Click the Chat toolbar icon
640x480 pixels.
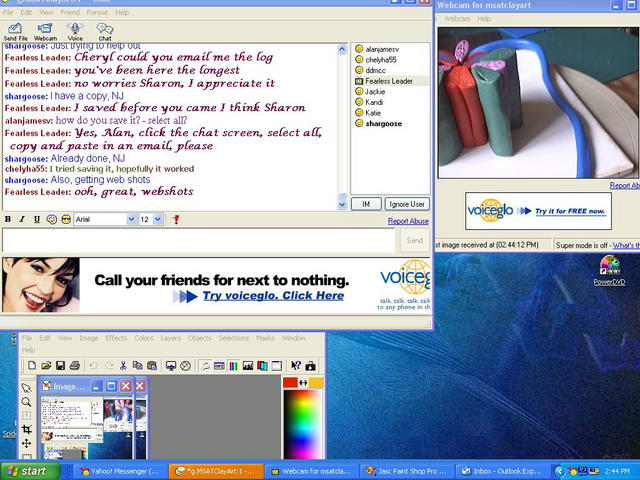tap(104, 32)
